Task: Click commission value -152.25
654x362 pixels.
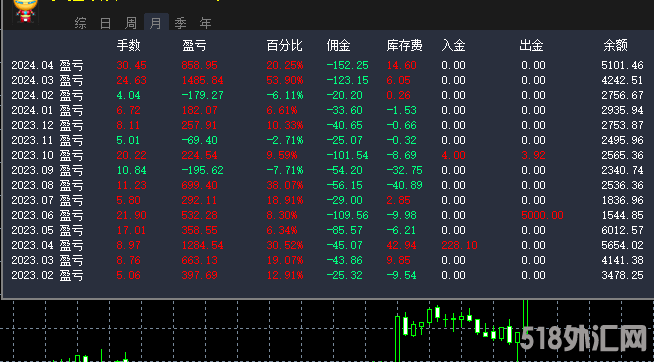Action: 347,65
